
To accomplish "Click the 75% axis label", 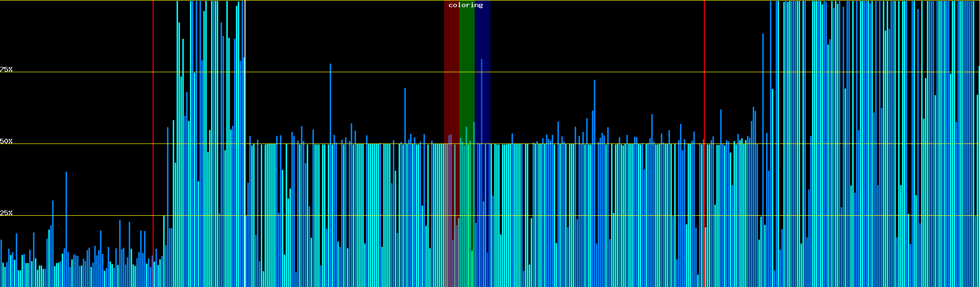I will click(x=6, y=69).
